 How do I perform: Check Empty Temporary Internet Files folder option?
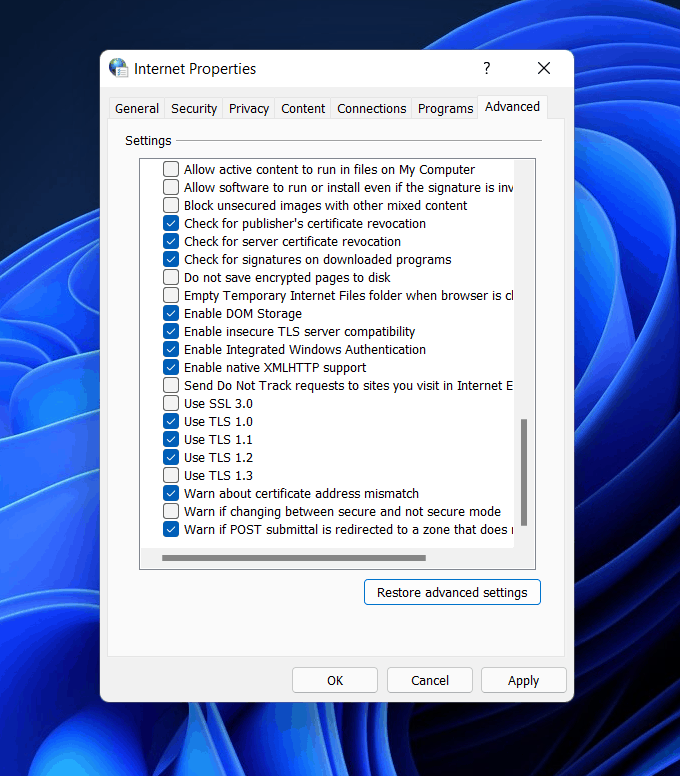pyautogui.click(x=171, y=295)
